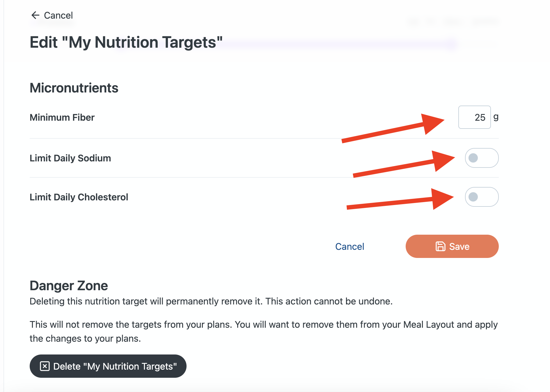Enable the Limit Daily Sodium toggle
Viewport: 550px width, 392px height.
(x=482, y=158)
